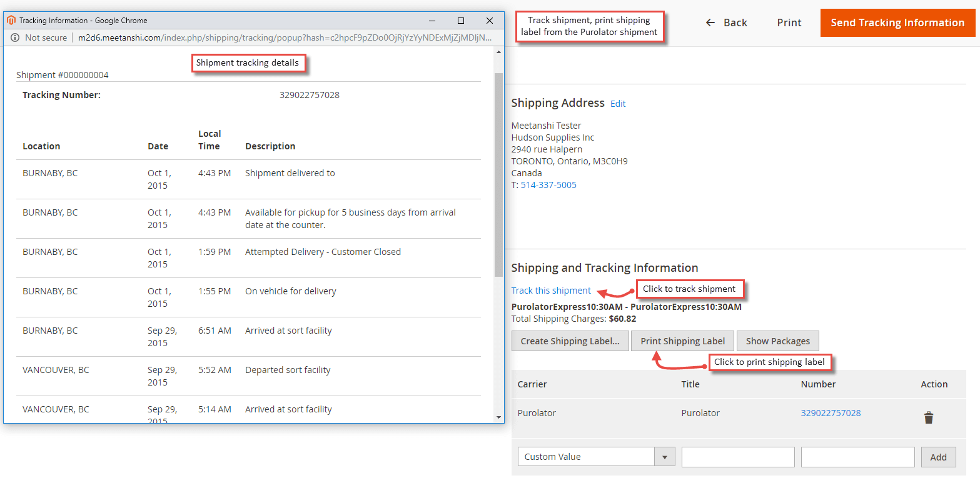This screenshot has width=980, height=478.
Task: Click the Action column header
Action: click(934, 384)
